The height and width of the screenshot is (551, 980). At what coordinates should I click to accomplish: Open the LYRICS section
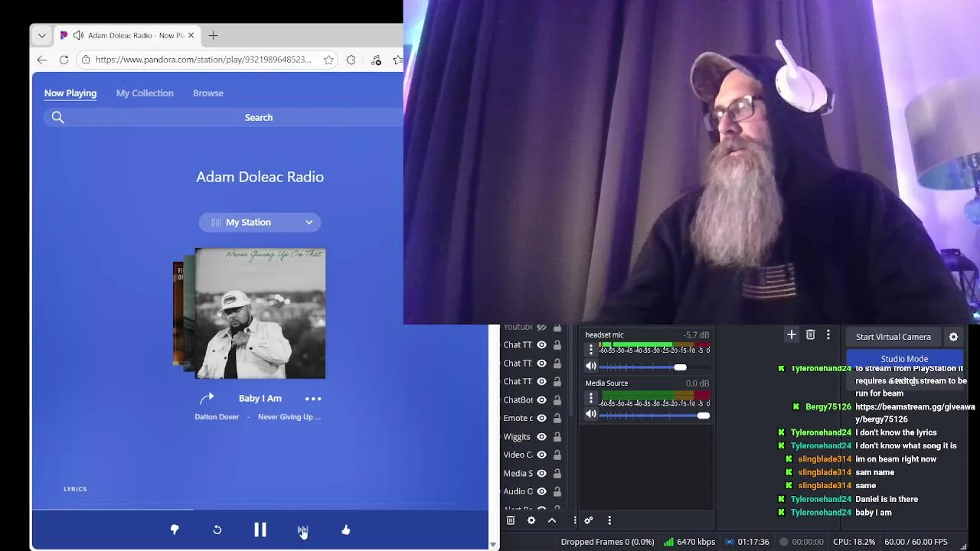pyautogui.click(x=75, y=489)
